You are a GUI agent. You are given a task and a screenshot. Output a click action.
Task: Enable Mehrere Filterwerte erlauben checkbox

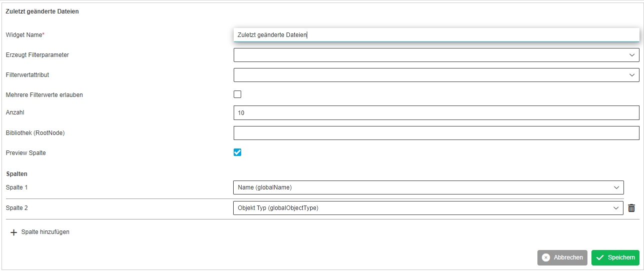coord(237,94)
